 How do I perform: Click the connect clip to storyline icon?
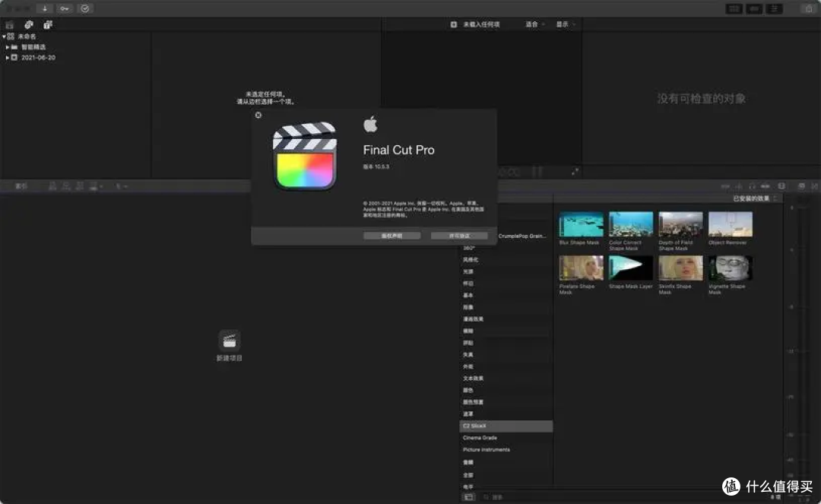point(52,185)
